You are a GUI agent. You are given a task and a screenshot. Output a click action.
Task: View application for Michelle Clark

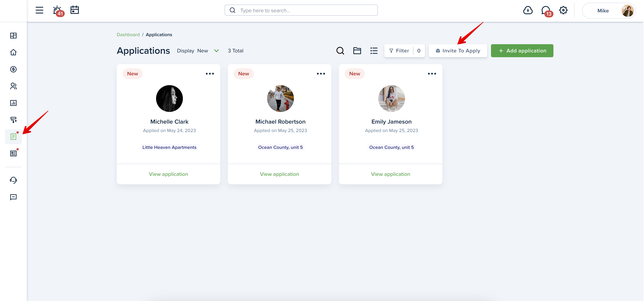click(168, 174)
